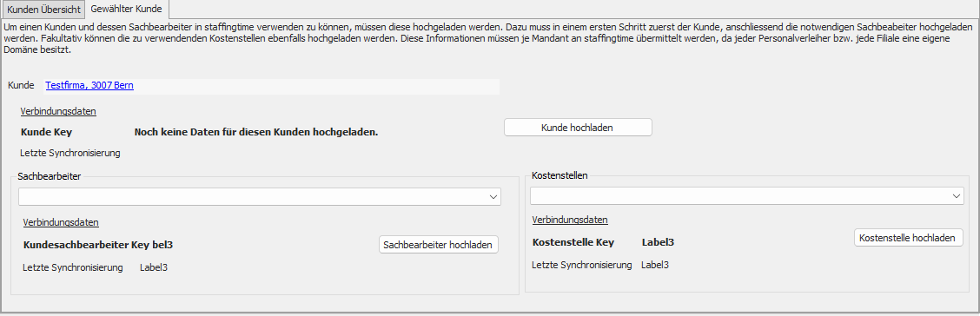Click the Kostenstelle Key label
The height and width of the screenshot is (316, 980).
[x=573, y=242]
